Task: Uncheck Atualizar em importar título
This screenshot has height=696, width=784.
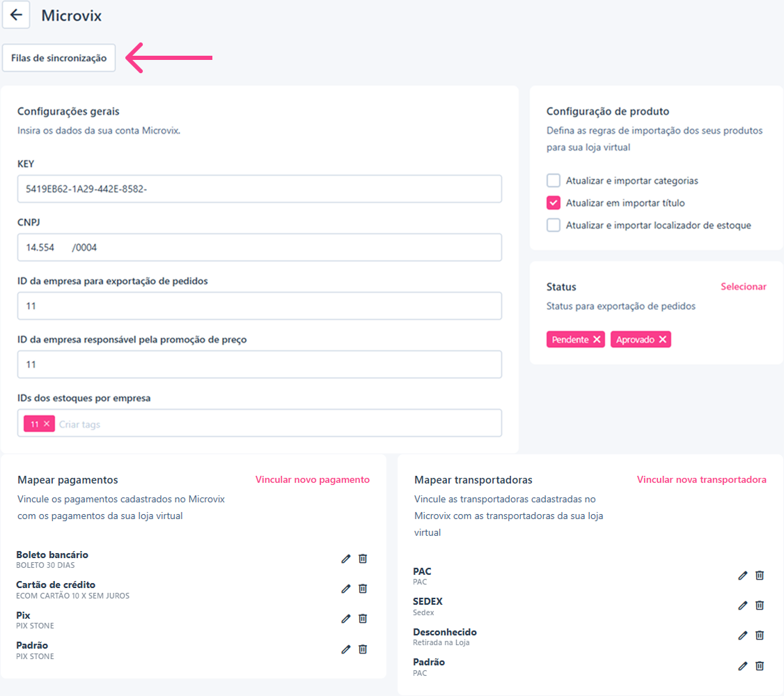Action: (x=554, y=203)
